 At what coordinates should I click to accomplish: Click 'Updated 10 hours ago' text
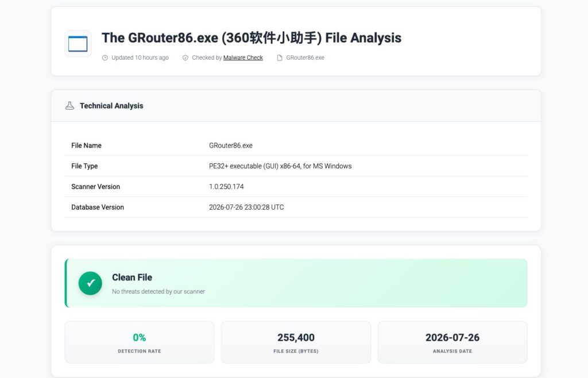point(140,58)
